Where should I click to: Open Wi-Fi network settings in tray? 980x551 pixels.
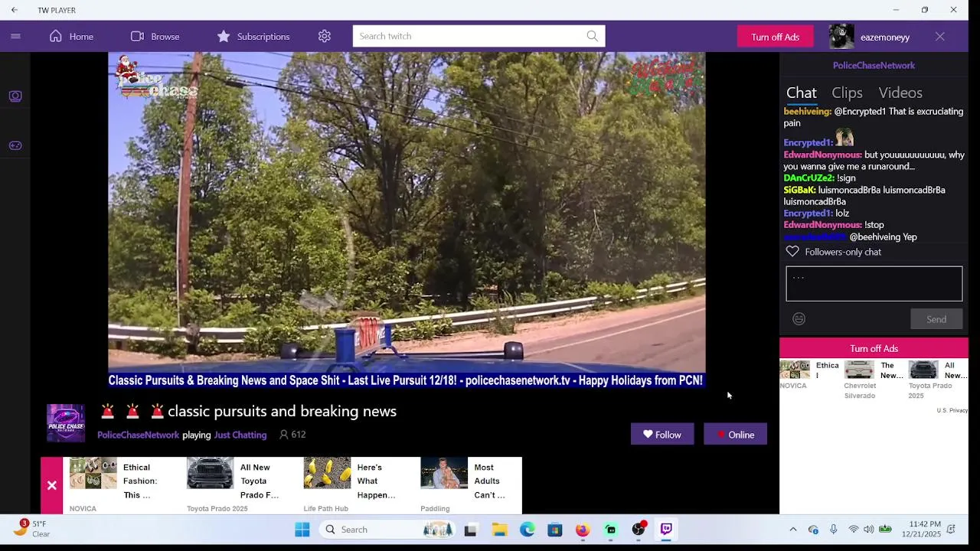(853, 530)
